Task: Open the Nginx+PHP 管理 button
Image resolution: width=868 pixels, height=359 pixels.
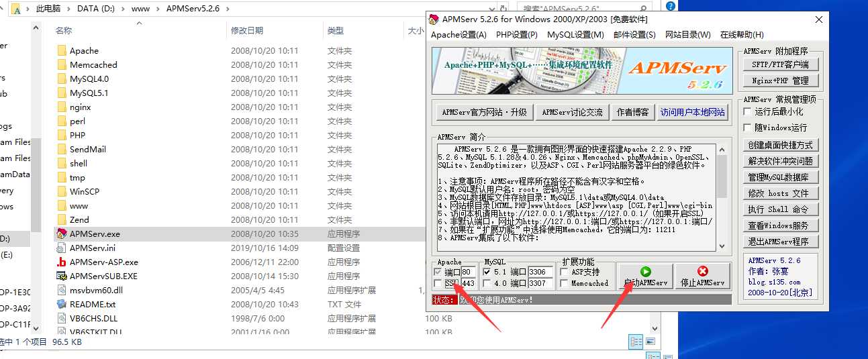Action: tap(780, 81)
